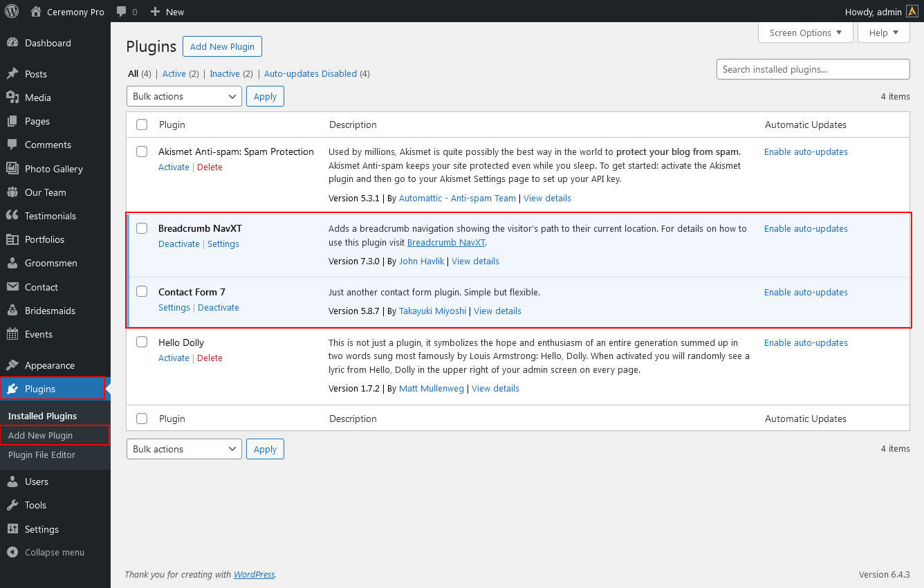Open John Havlik author link
This screenshot has height=588, width=924.
(x=422, y=261)
